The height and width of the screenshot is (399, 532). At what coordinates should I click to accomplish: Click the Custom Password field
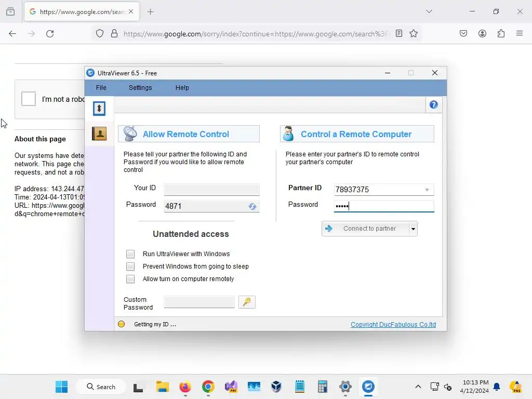tap(199, 302)
